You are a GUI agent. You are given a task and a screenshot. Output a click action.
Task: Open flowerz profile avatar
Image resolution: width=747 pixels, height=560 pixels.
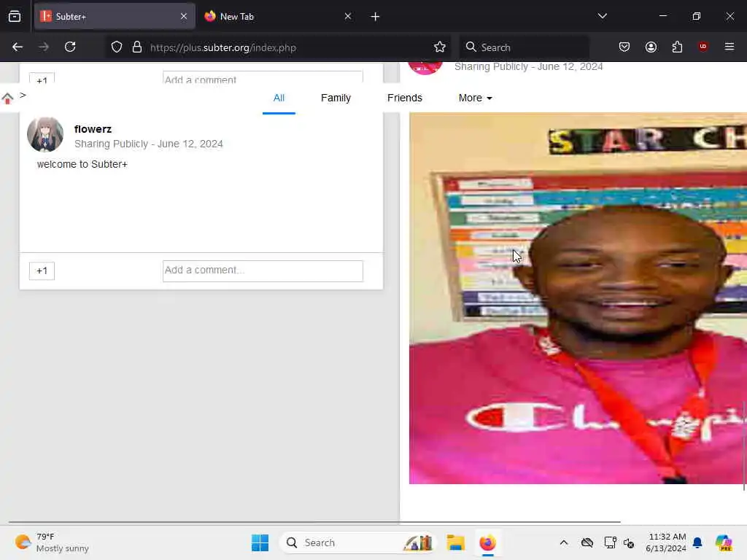(x=45, y=135)
